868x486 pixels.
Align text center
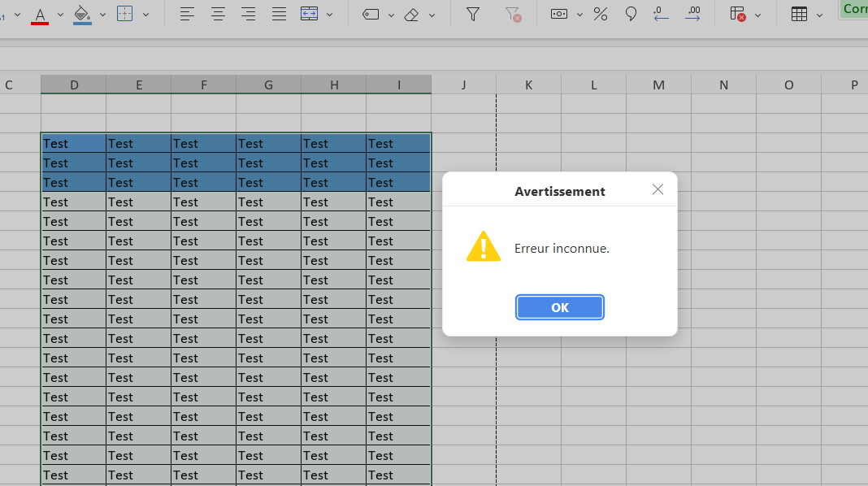(x=218, y=15)
